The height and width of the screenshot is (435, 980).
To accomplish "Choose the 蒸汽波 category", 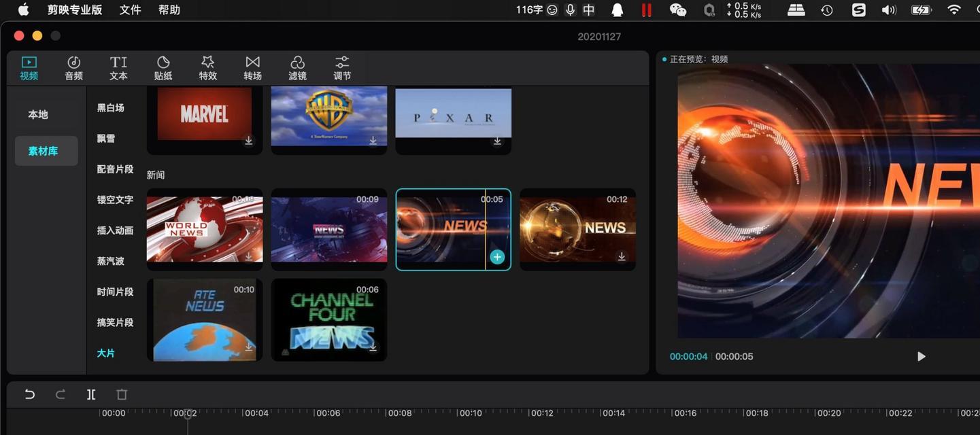I will pos(110,261).
